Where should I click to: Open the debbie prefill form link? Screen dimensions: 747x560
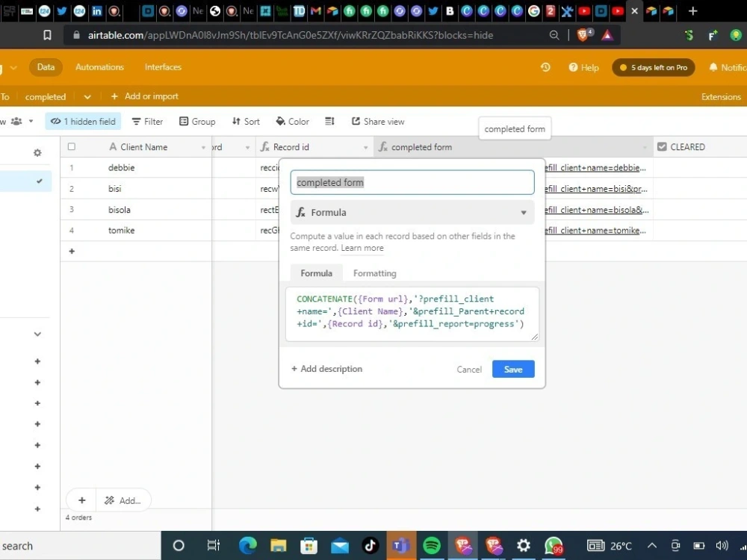[596, 167]
